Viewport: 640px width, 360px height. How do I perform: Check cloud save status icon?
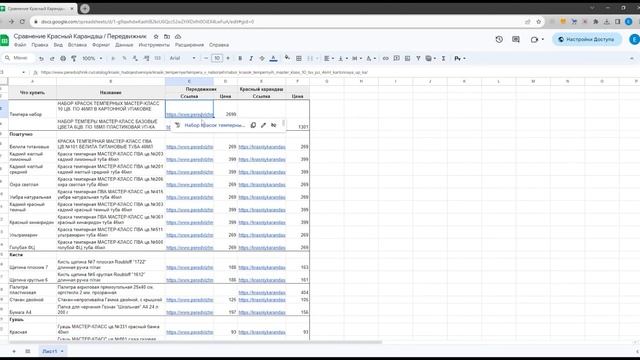178,37
